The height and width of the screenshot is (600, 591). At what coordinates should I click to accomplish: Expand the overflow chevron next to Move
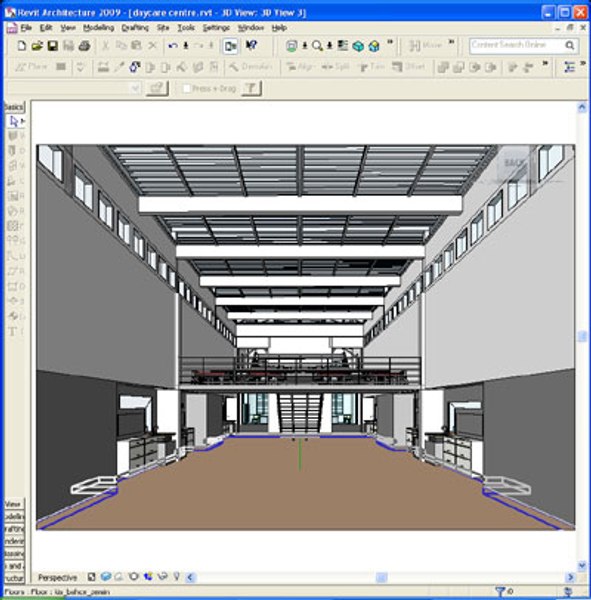point(452,42)
